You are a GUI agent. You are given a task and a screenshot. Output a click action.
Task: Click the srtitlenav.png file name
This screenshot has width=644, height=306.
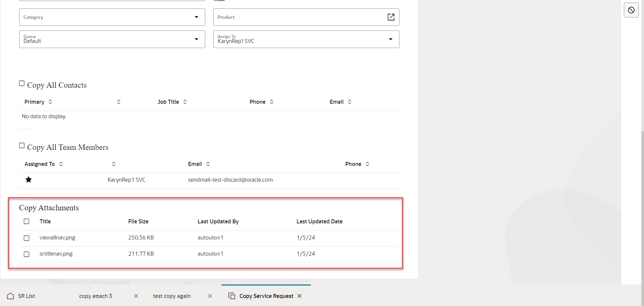click(56, 254)
